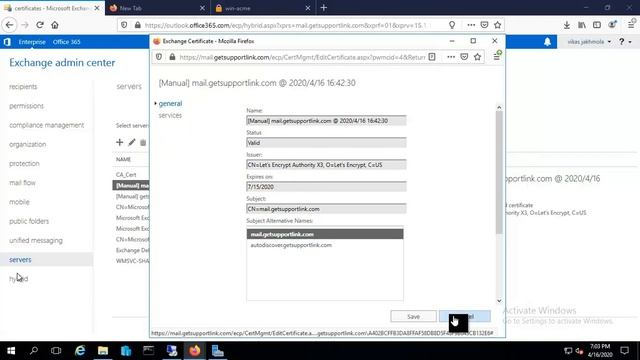
Task: Add new certificate with plus icon
Action: click(120, 142)
